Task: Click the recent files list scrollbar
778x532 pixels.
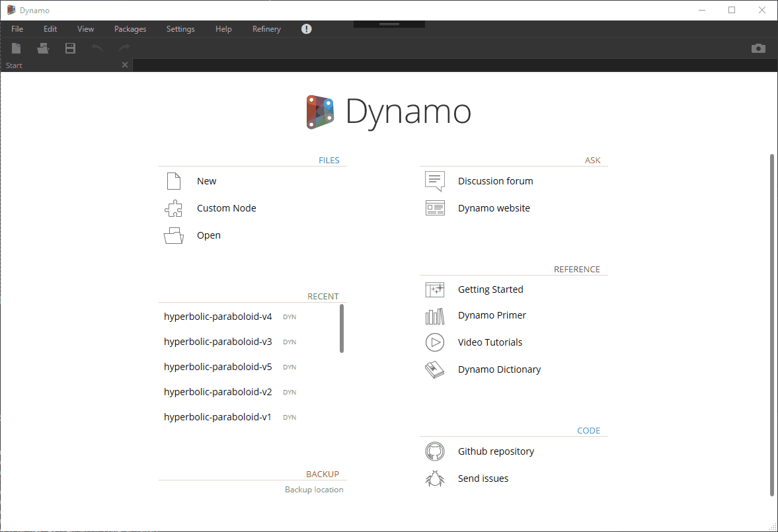Action: coord(342,328)
